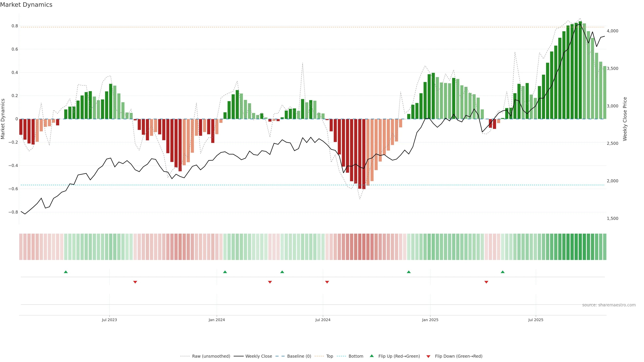
Task: Click the earliest green Flip Up triangle marker
Action: coord(66,272)
